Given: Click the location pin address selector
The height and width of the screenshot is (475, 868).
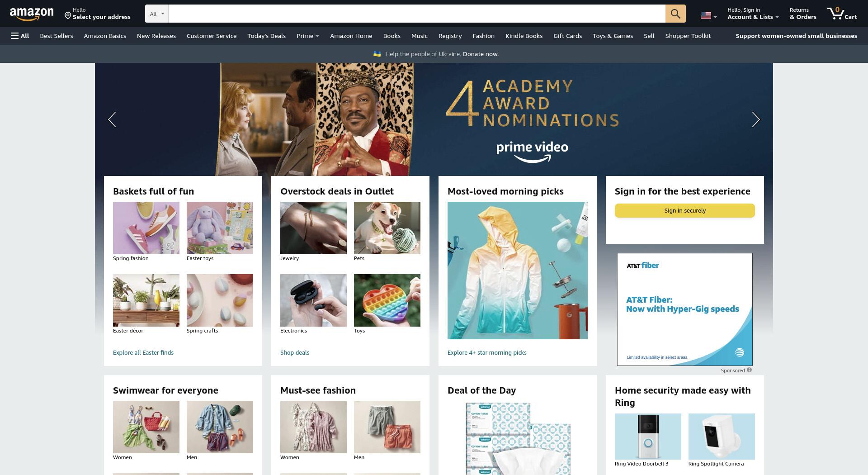Looking at the screenshot, I should point(97,14).
